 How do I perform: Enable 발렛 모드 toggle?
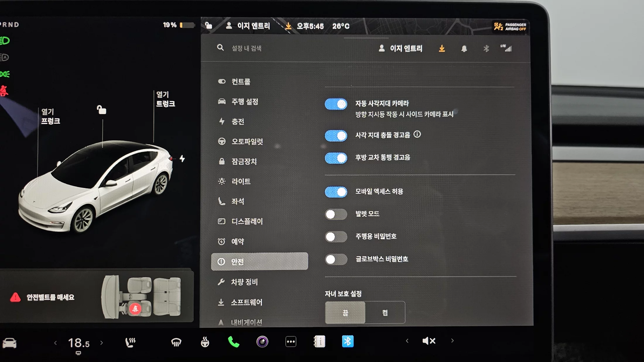[336, 214]
